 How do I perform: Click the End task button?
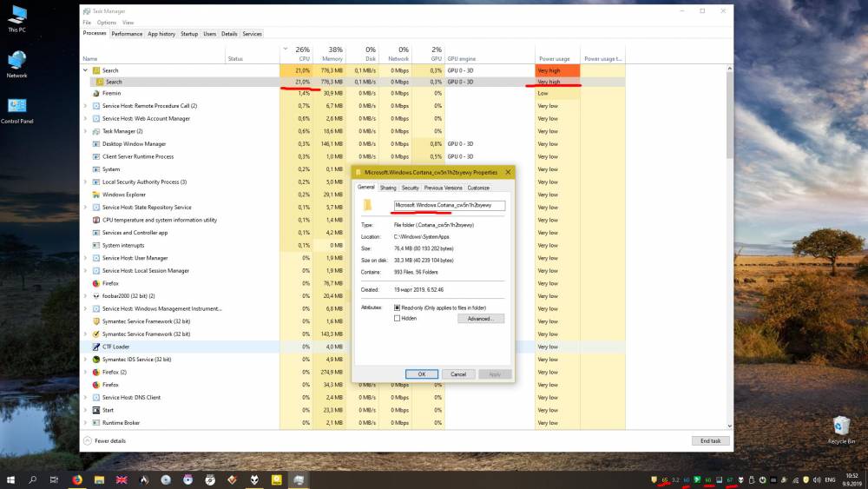click(710, 441)
